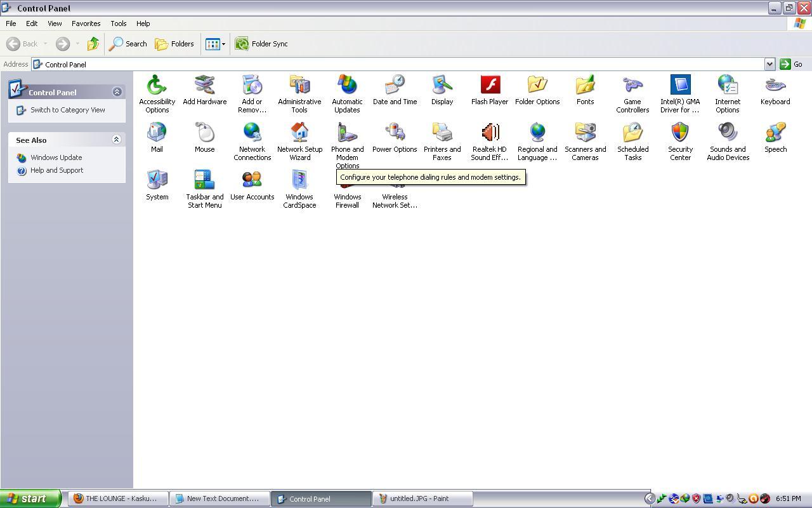The height and width of the screenshot is (508, 812).
Task: Open Administrative Tools icon
Action: [299, 84]
